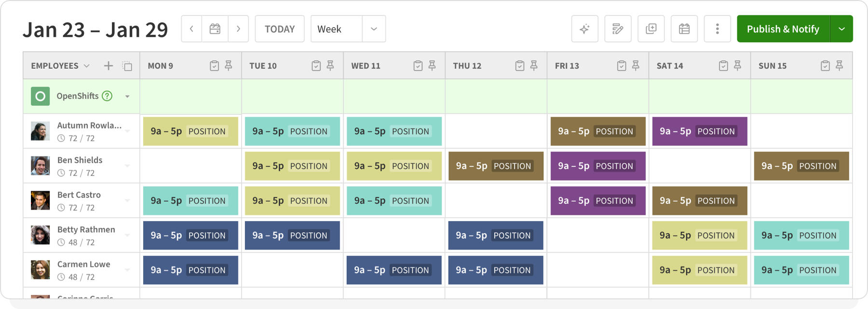The height and width of the screenshot is (309, 868).
Task: Click the add employee plus icon
Action: click(108, 66)
